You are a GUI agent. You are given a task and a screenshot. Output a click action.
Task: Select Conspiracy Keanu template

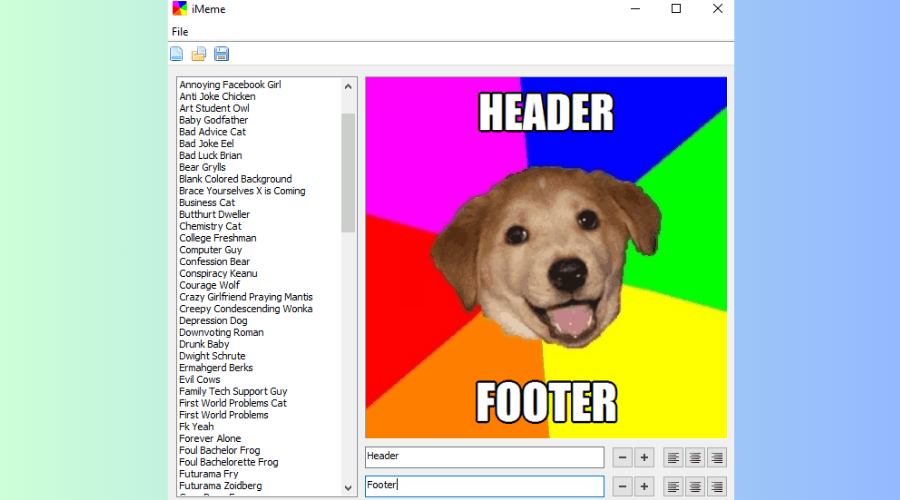coord(218,273)
